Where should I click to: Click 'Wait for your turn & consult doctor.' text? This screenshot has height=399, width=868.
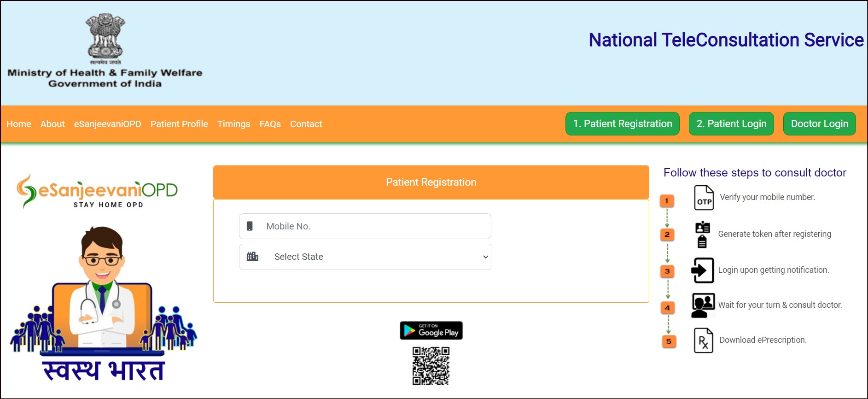[780, 305]
